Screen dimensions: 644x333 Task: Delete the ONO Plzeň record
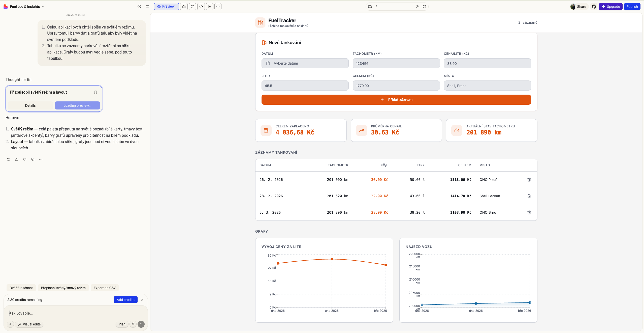click(529, 180)
